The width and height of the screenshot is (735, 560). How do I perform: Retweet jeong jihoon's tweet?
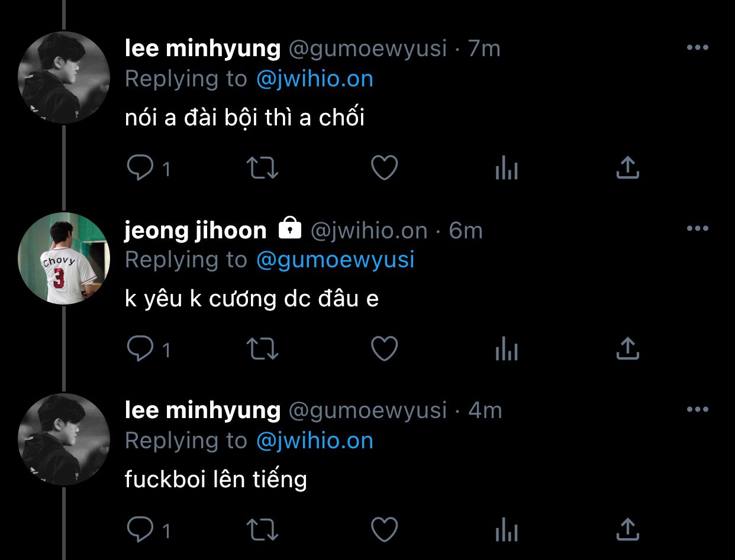click(x=262, y=349)
